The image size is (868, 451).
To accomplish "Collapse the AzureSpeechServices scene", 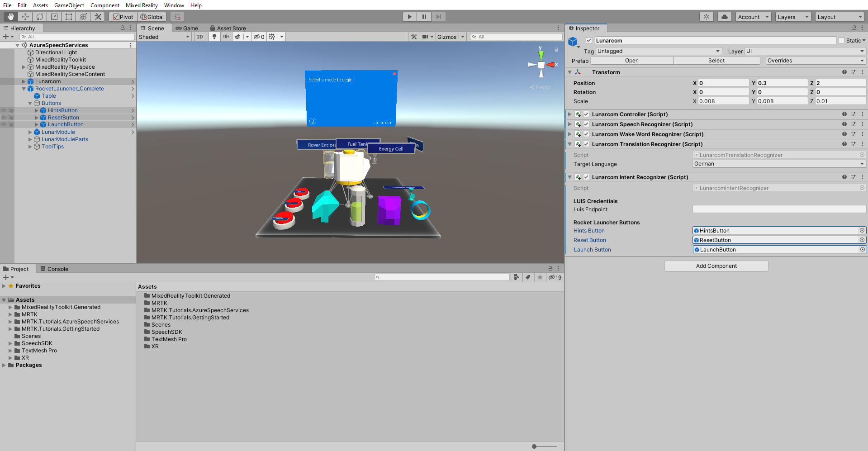I will pyautogui.click(x=18, y=45).
